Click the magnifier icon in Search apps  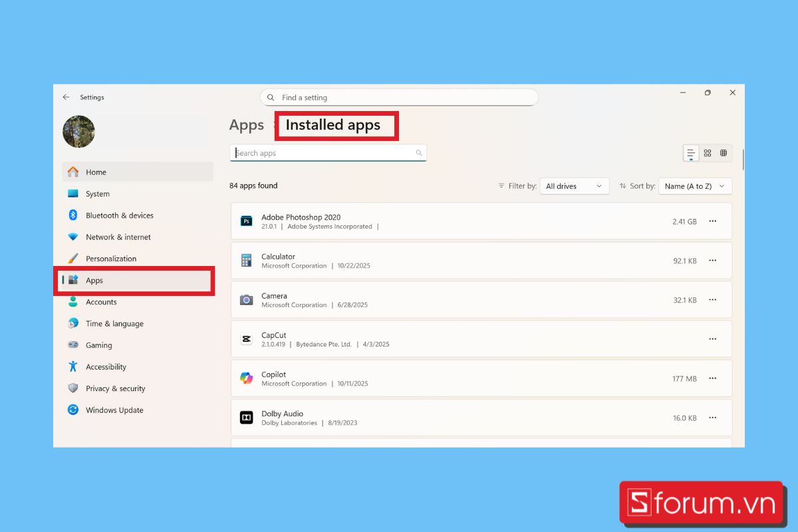pyautogui.click(x=419, y=153)
